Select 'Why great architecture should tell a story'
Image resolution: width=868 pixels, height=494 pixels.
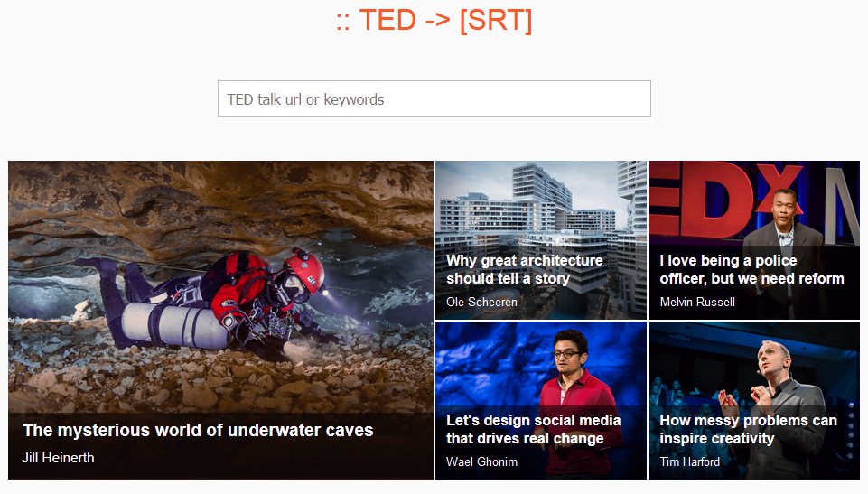pos(524,269)
